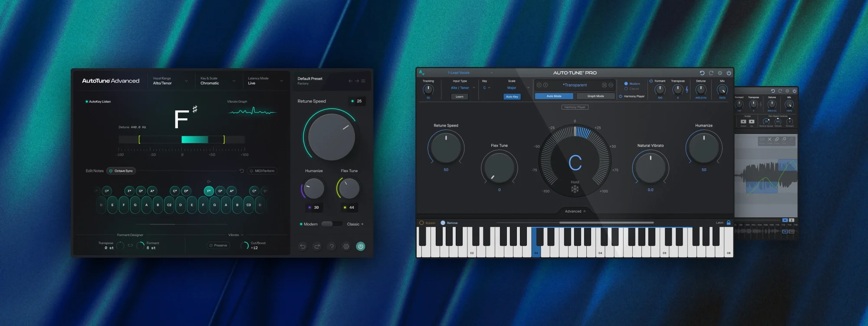The width and height of the screenshot is (868, 326).
Task: Click the undo arrow in AutoTune Advanced
Action: pyautogui.click(x=303, y=246)
